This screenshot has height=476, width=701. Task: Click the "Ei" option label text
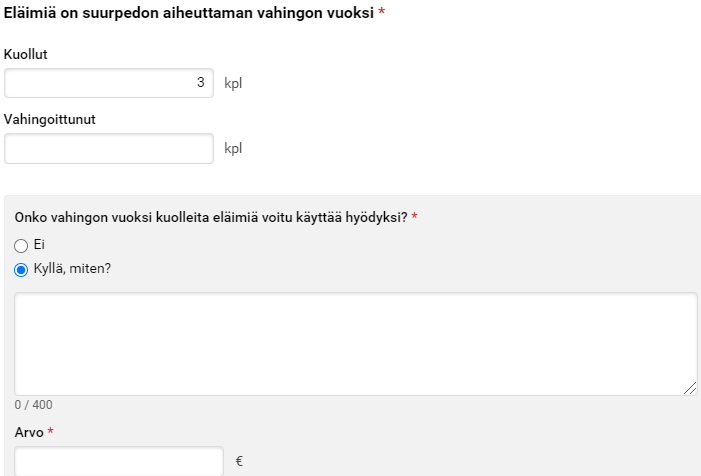tap(40, 245)
